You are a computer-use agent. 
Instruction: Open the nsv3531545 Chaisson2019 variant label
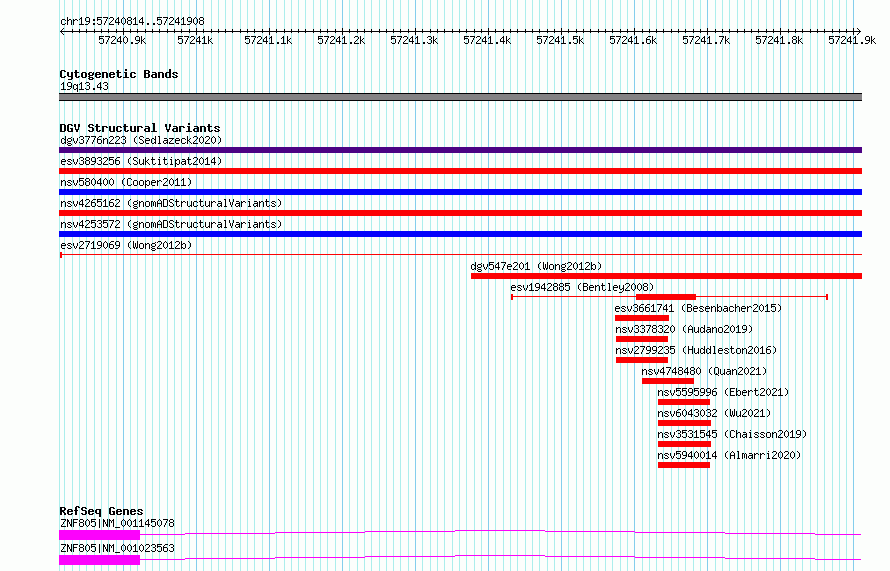[x=732, y=434]
